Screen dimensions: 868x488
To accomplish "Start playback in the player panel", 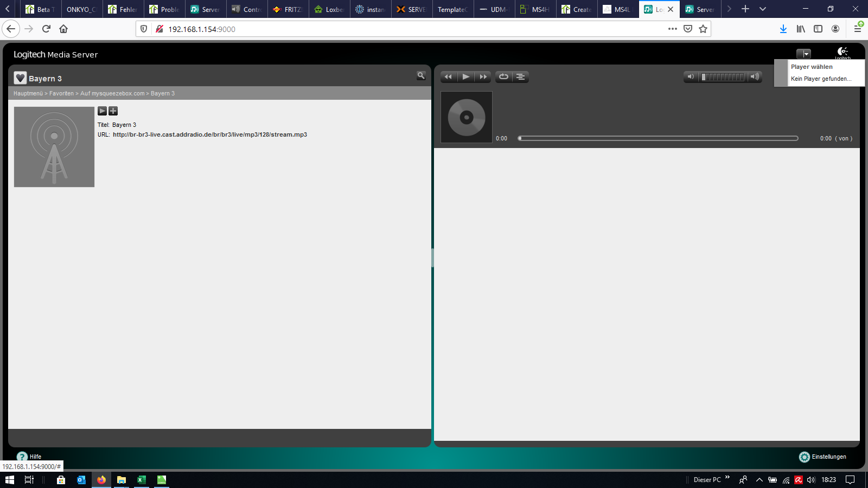I will pos(466,77).
